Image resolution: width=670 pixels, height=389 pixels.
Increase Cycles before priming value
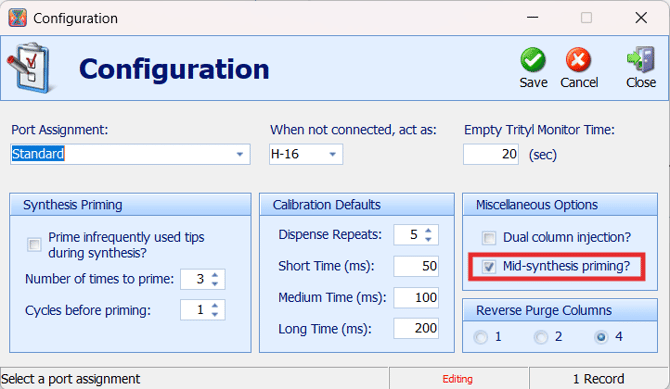215,306
